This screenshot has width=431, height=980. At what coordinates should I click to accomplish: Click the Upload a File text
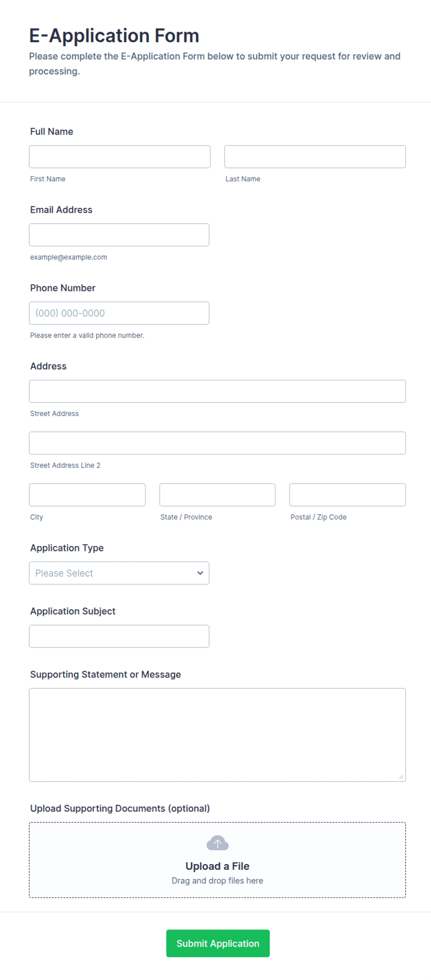pyautogui.click(x=217, y=866)
